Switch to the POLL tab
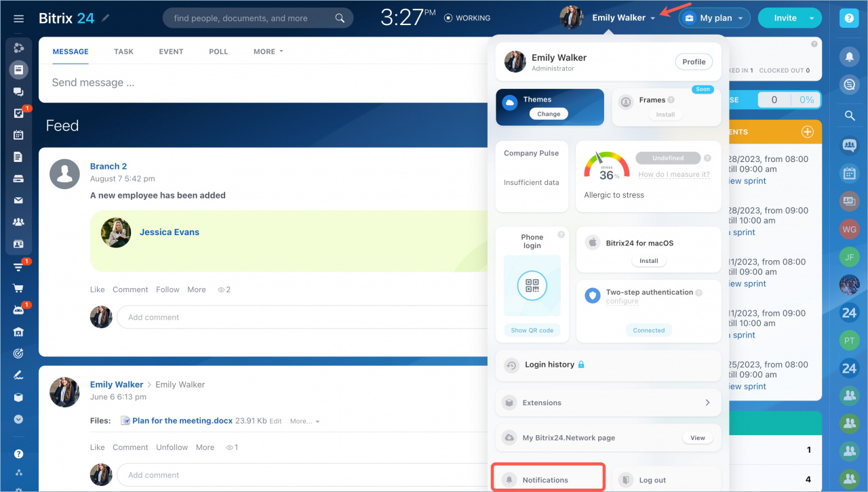This screenshot has height=492, width=868. click(x=218, y=52)
